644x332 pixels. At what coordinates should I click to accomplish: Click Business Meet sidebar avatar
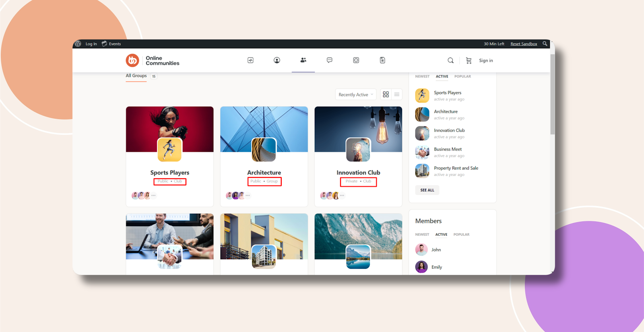pos(422,152)
